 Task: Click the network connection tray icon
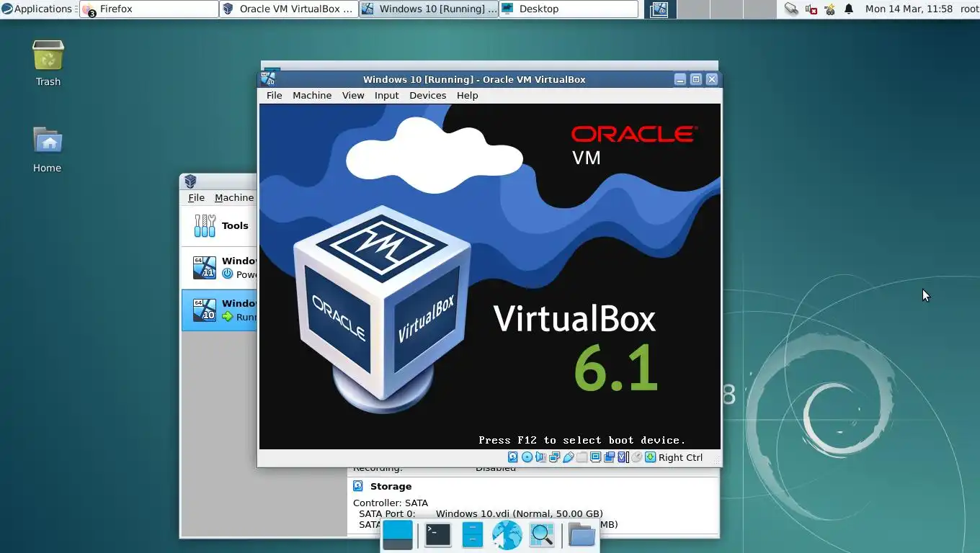click(791, 9)
